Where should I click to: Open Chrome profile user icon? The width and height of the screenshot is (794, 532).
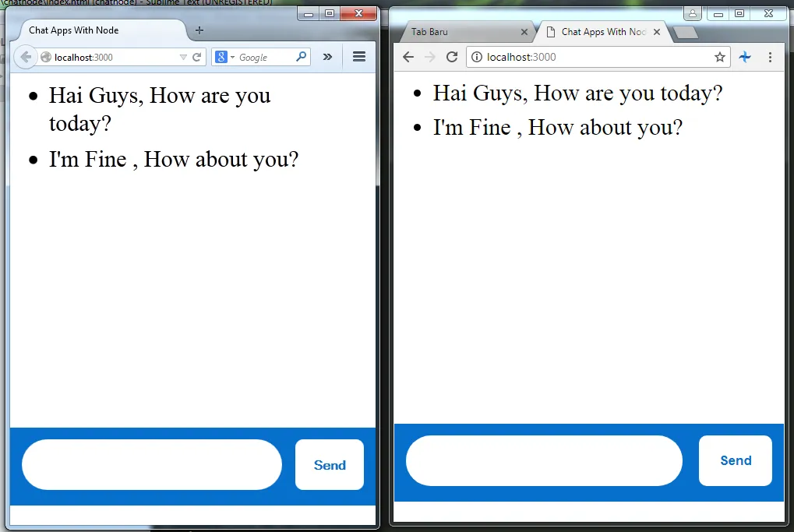tap(692, 14)
